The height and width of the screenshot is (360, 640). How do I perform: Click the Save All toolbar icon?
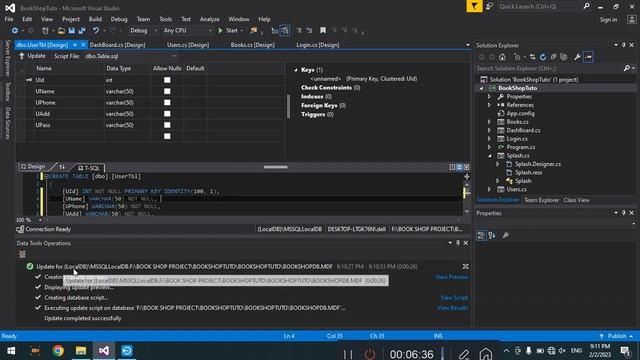tap(82, 31)
